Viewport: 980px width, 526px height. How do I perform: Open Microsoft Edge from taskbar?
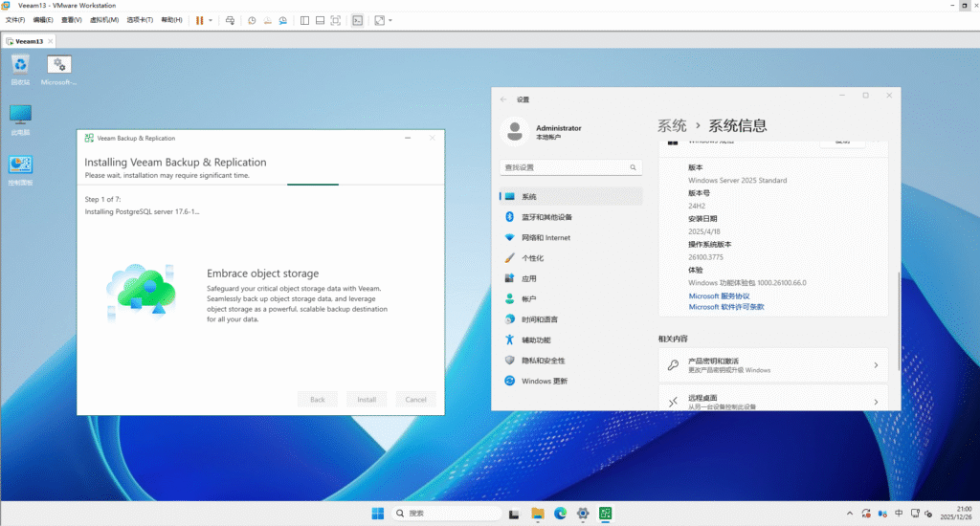coord(560,514)
